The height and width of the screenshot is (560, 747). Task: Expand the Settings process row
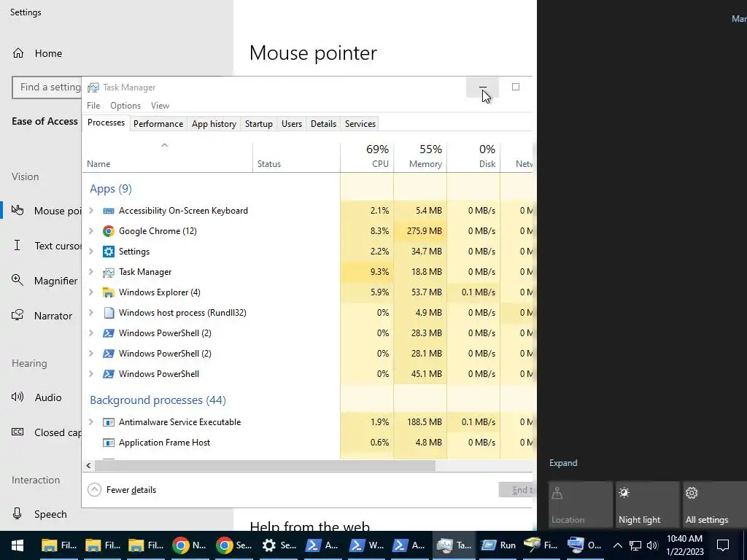click(91, 252)
